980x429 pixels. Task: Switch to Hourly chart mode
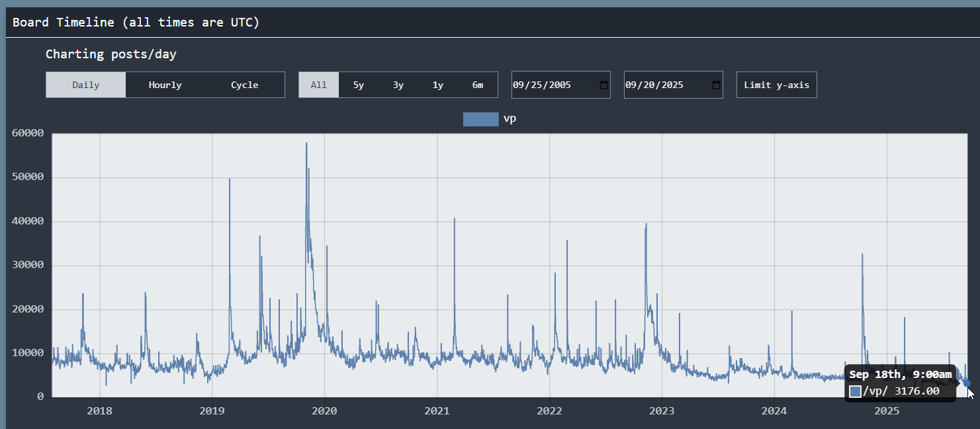(165, 85)
